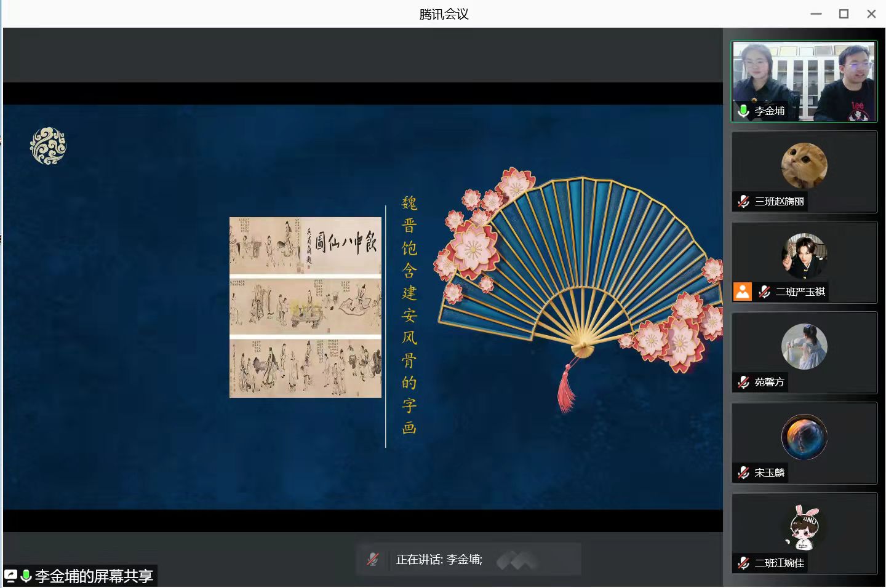This screenshot has width=886, height=588.
Task: Click muted mic icon next to 三班赵旖丽
Action: [743, 201]
